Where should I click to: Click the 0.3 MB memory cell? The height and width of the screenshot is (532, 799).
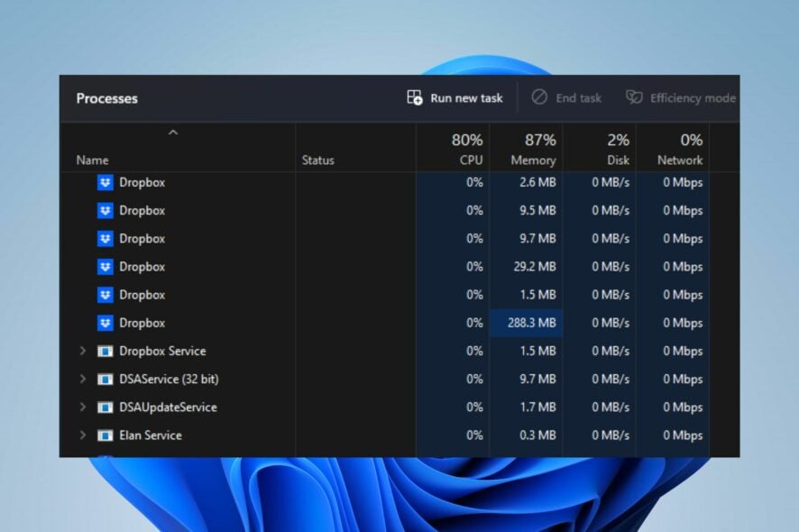coord(527,435)
